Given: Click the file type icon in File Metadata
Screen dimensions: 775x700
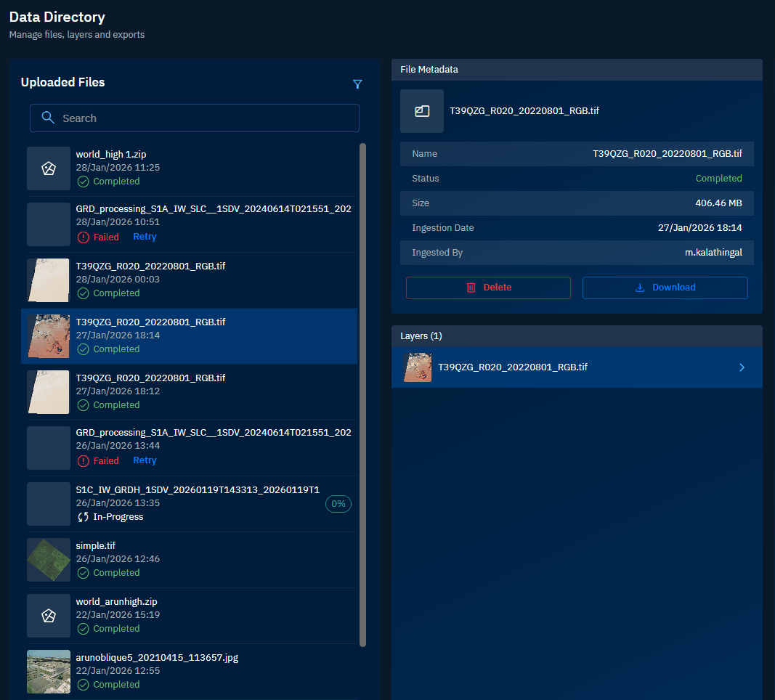Looking at the screenshot, I should (x=422, y=111).
